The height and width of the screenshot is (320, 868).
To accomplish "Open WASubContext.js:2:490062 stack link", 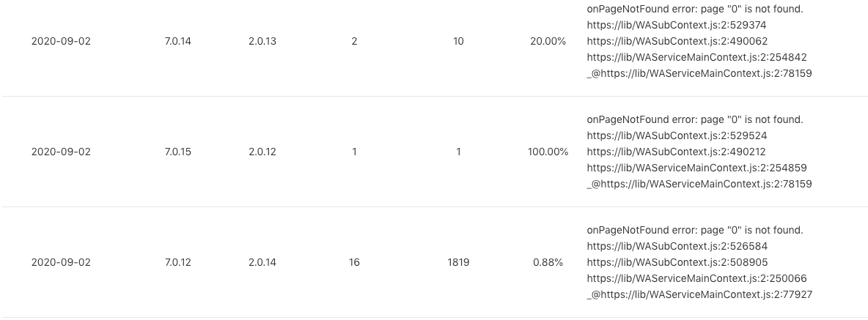I will pyautogui.click(x=677, y=41).
